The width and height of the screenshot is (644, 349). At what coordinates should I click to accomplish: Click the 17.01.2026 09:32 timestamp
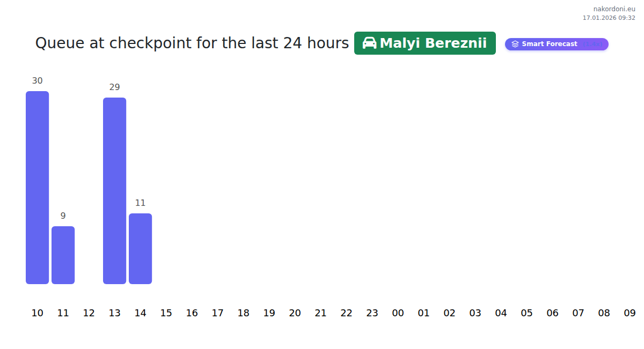pos(609,18)
